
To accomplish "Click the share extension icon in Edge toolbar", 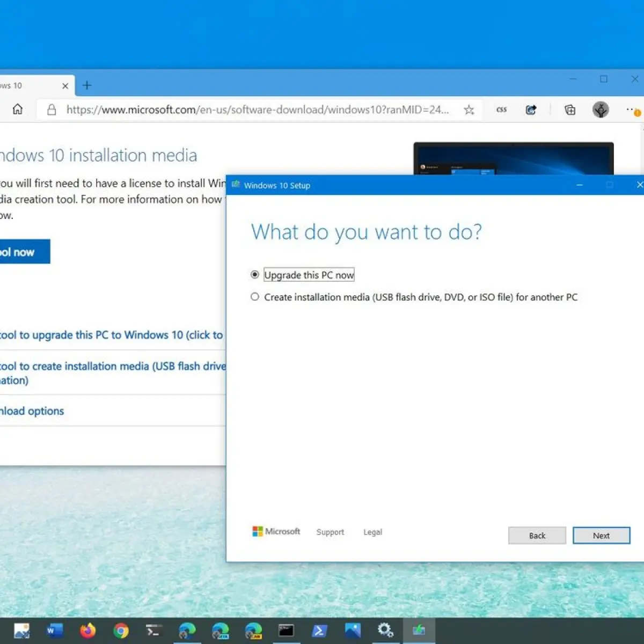I will tap(531, 110).
